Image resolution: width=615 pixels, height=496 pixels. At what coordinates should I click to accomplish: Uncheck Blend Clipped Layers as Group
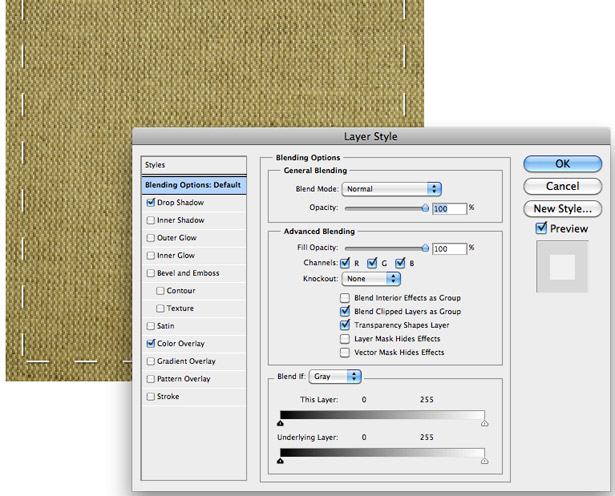point(345,311)
